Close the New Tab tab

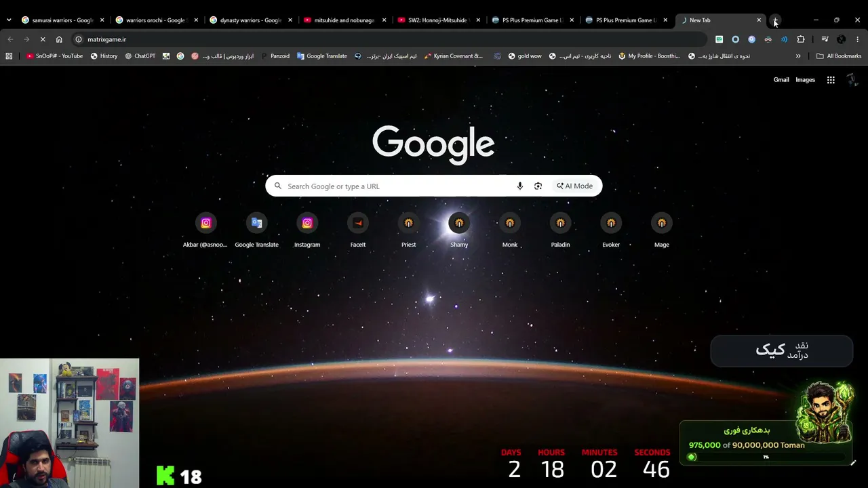759,20
